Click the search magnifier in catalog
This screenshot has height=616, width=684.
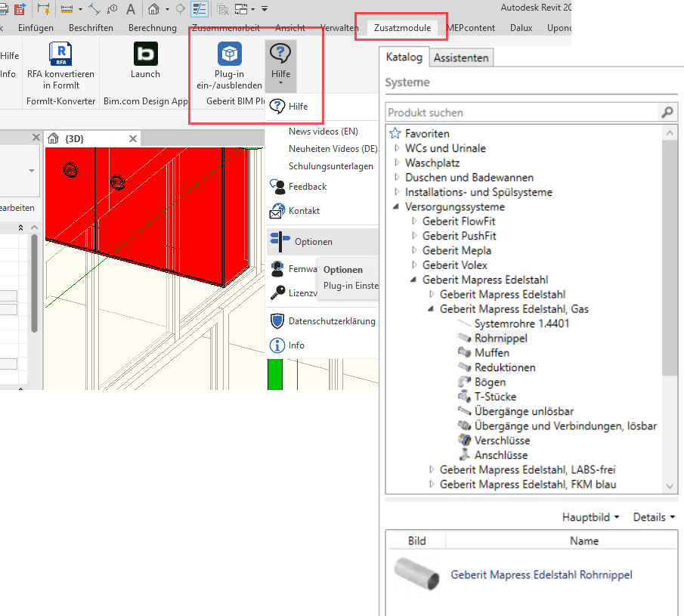[x=667, y=113]
